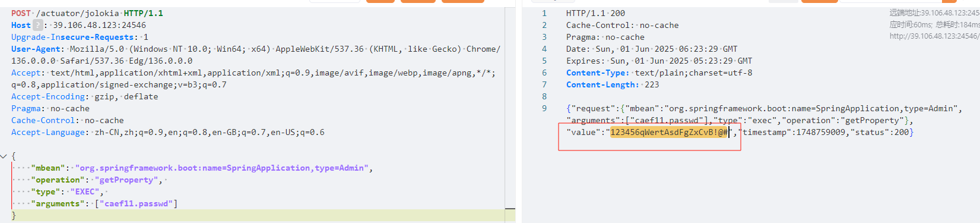Click the highlighted password value 123456qWertAsdFgZxCvB!@#

(670, 132)
